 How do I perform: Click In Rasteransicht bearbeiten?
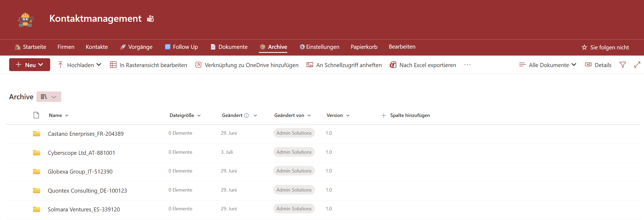[148, 65]
